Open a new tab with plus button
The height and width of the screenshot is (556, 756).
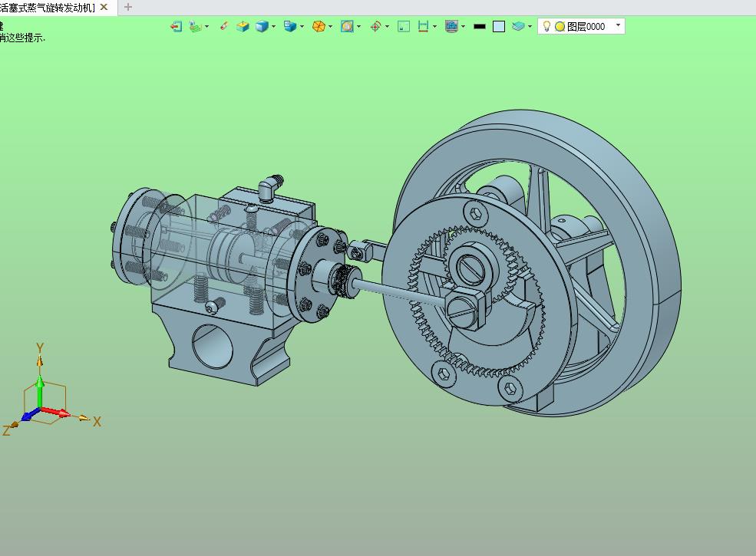[x=127, y=7]
